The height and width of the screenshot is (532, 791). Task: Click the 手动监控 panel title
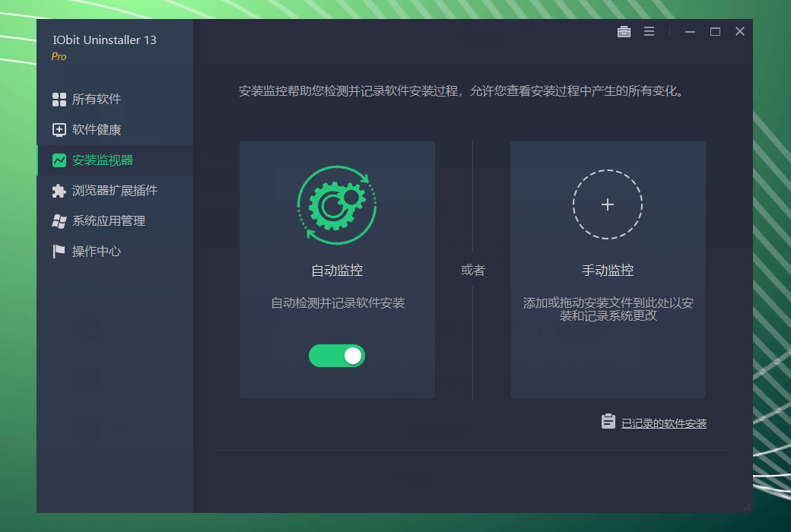[x=608, y=271]
